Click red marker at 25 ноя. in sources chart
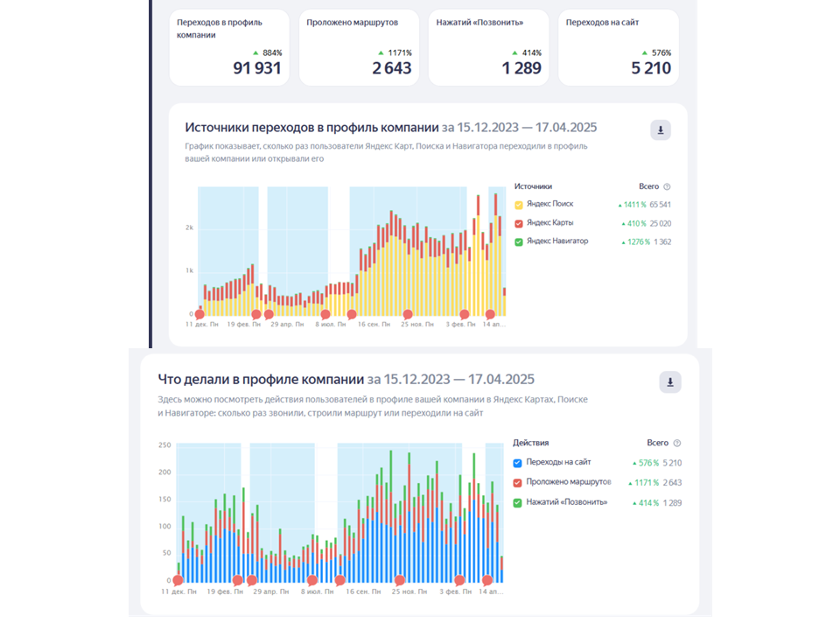This screenshot has width=840, height=630. [407, 314]
